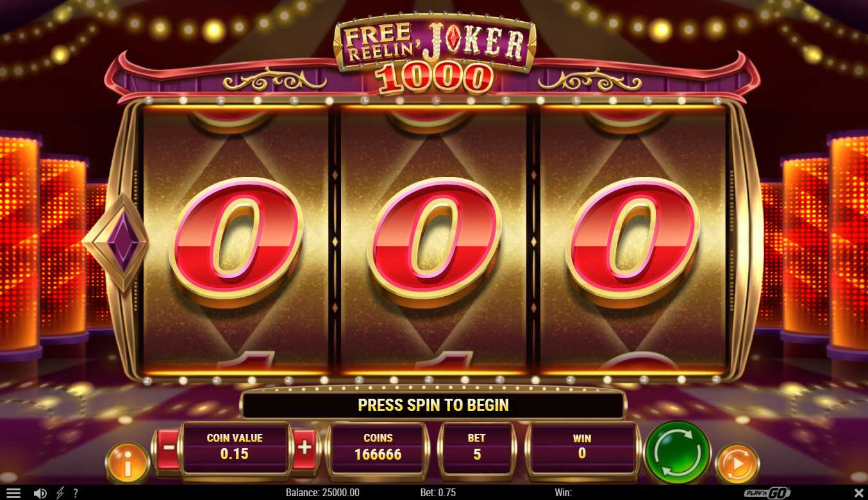Click the Win 0 panel
Viewport: 868px width, 500px height.
(x=581, y=447)
